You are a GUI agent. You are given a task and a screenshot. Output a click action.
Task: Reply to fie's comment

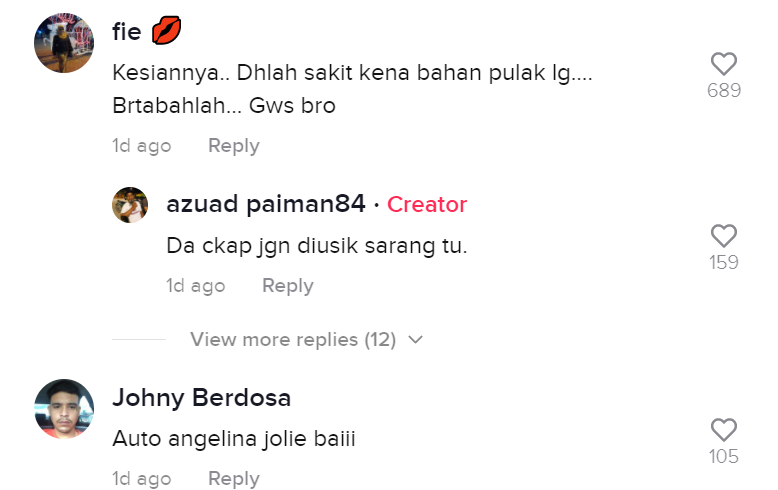click(x=234, y=146)
